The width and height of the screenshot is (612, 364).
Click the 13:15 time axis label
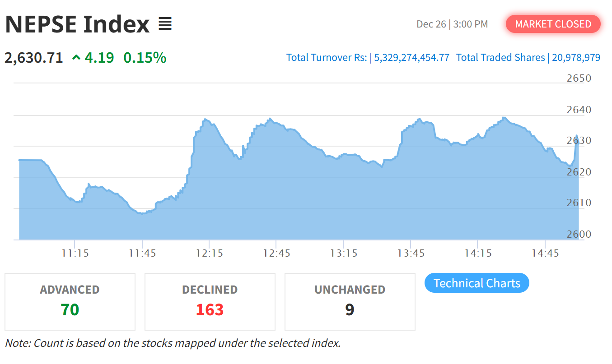(x=344, y=253)
